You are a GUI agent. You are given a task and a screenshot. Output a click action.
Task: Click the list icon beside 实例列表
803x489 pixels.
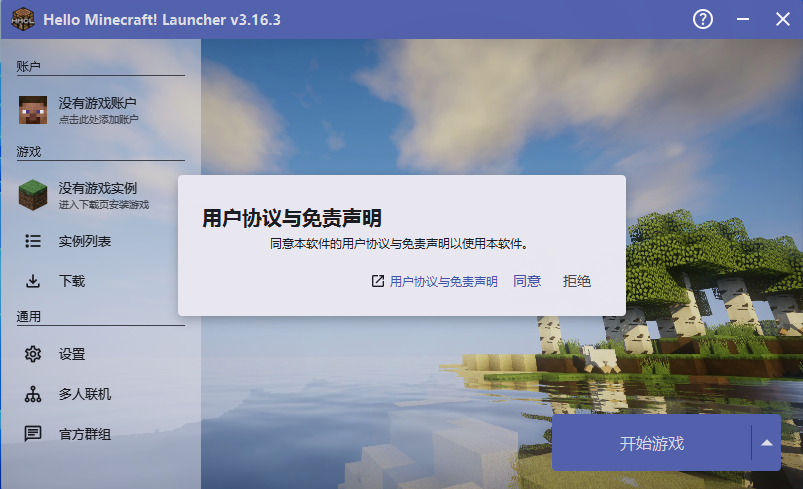[33, 241]
